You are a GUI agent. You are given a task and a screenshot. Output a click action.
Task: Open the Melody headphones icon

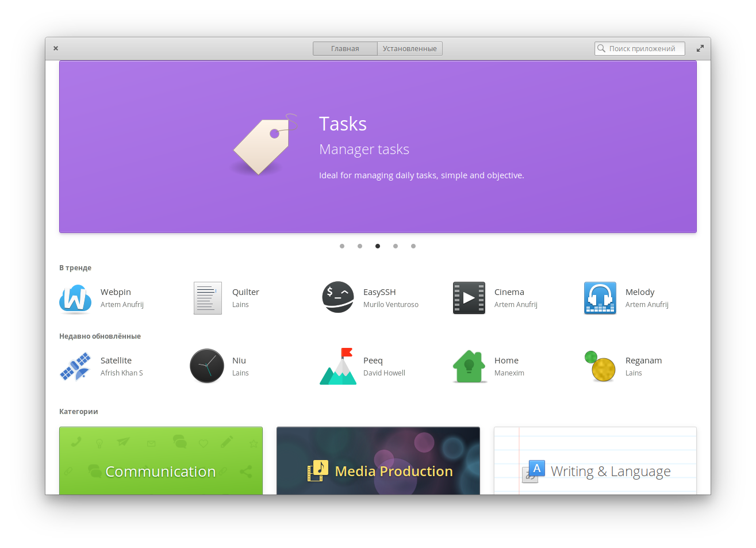click(x=600, y=298)
